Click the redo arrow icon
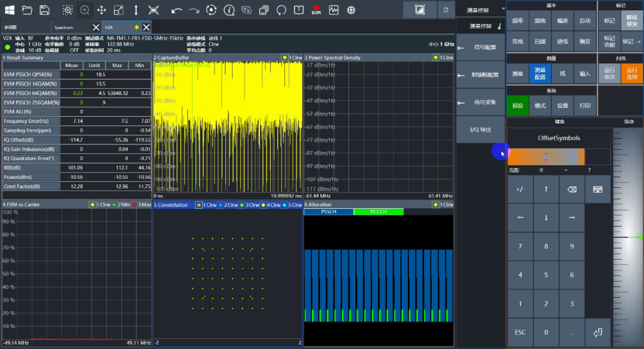 [x=194, y=10]
